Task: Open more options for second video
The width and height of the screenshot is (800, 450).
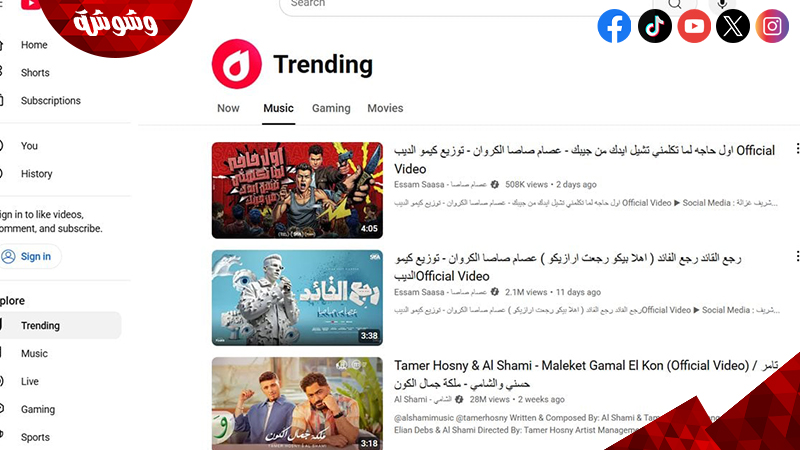Action: click(x=797, y=256)
